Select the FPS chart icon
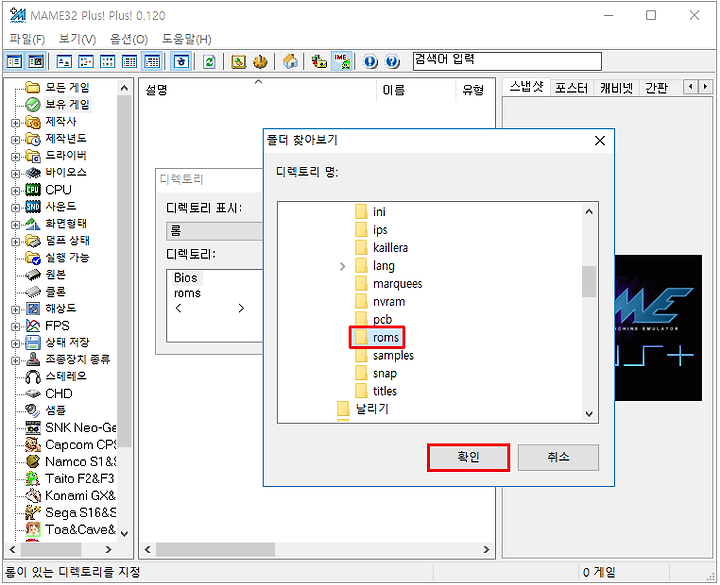This screenshot has height=585, width=720. pos(33,326)
